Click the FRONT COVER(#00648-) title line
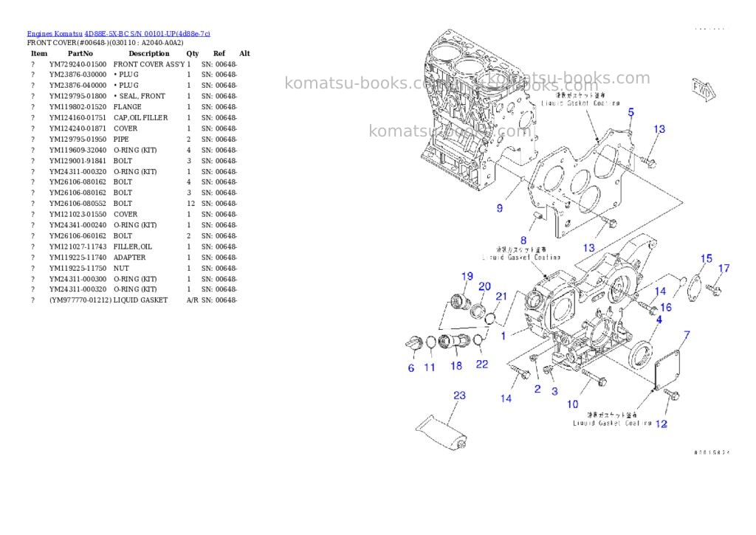The height and width of the screenshot is (535, 756). (105, 43)
